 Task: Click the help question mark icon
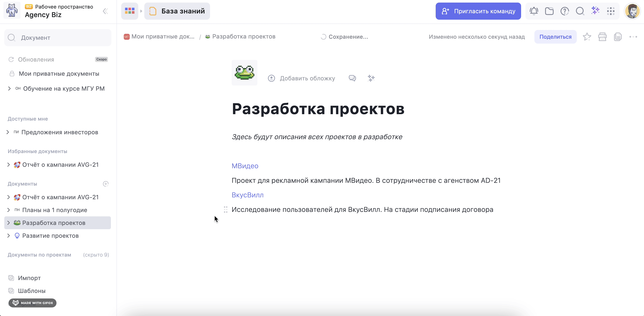pos(565,11)
